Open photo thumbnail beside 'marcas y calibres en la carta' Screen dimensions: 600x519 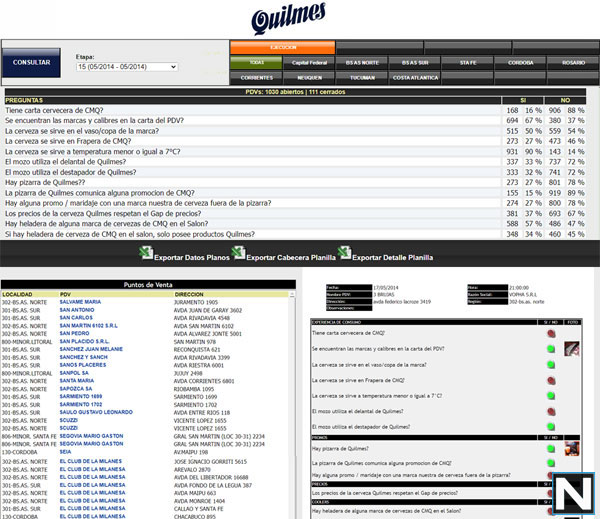tap(572, 349)
